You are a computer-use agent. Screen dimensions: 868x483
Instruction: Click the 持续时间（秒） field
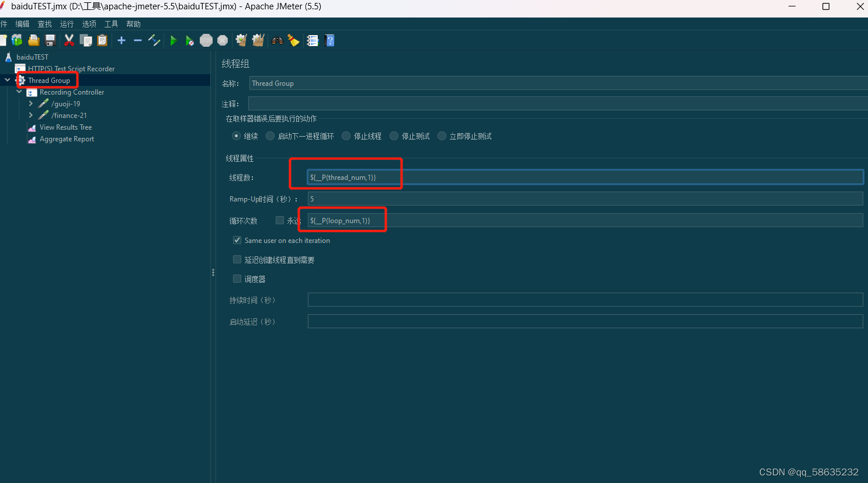tap(585, 300)
